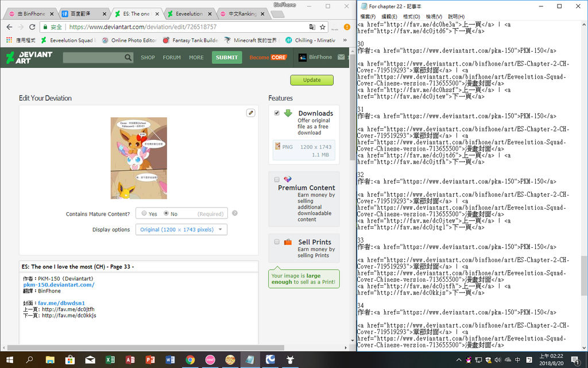Expand bookmarks overflow chevron
The height and width of the screenshot is (368, 588).
click(x=345, y=40)
